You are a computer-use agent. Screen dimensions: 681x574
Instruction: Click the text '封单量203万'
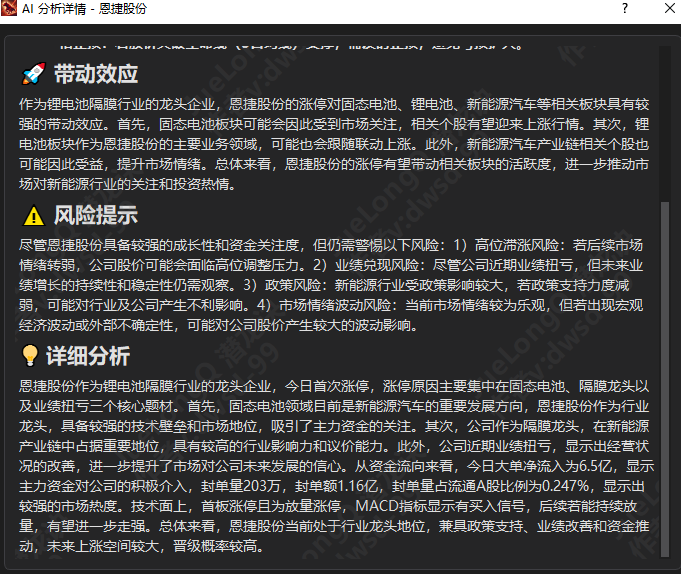point(241,486)
